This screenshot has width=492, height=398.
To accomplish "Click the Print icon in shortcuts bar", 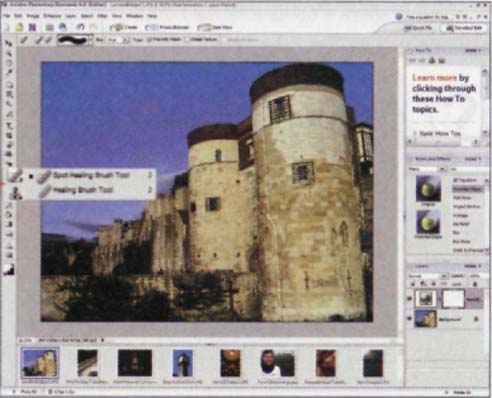I will click(50, 27).
